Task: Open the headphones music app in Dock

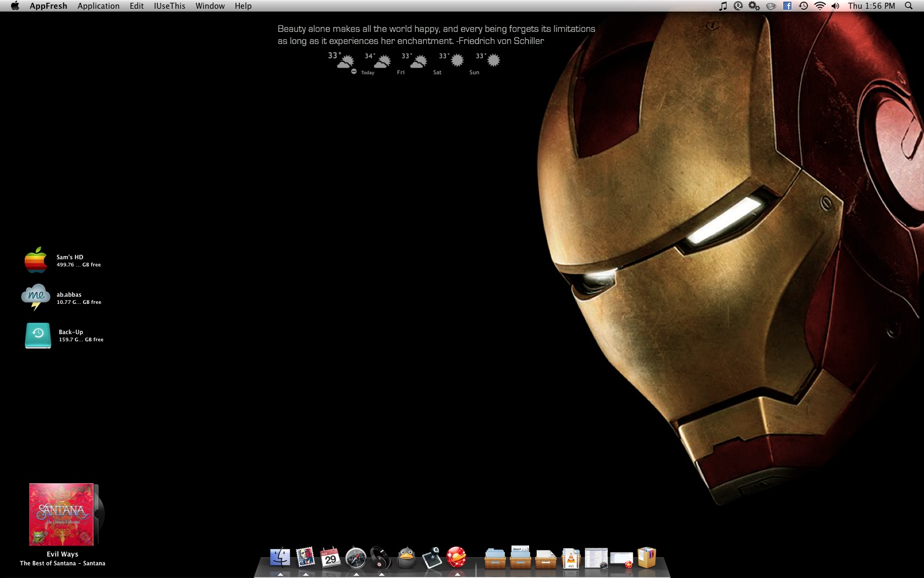Action: [x=381, y=558]
